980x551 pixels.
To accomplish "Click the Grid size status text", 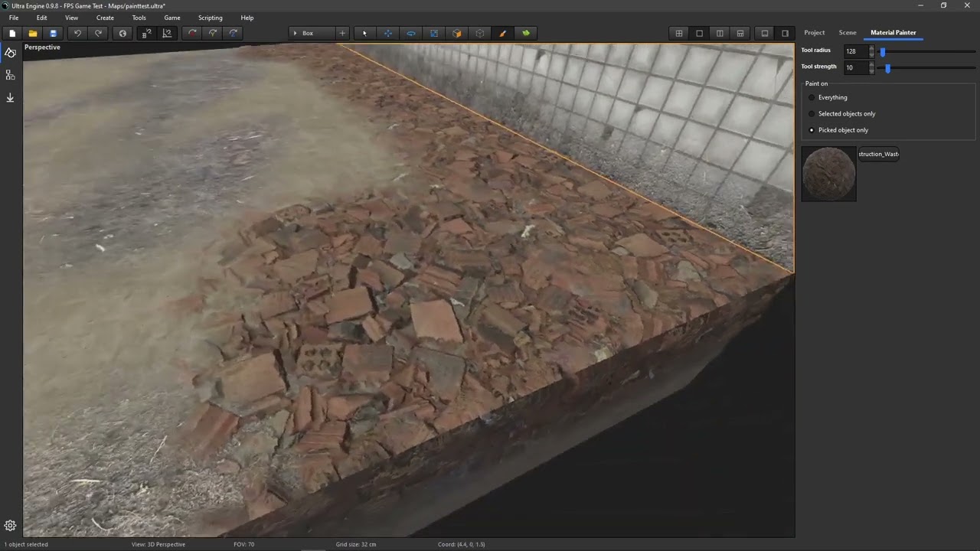I will (356, 544).
